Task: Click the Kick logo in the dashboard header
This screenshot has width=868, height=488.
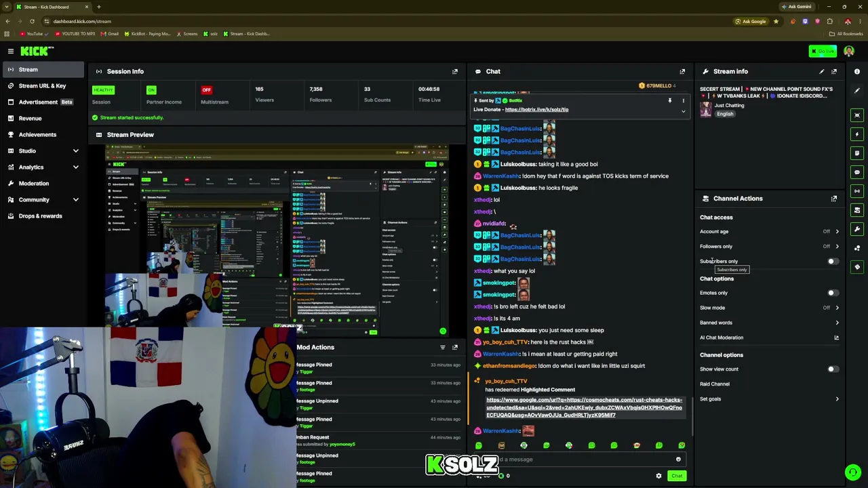Action: pos(37,51)
